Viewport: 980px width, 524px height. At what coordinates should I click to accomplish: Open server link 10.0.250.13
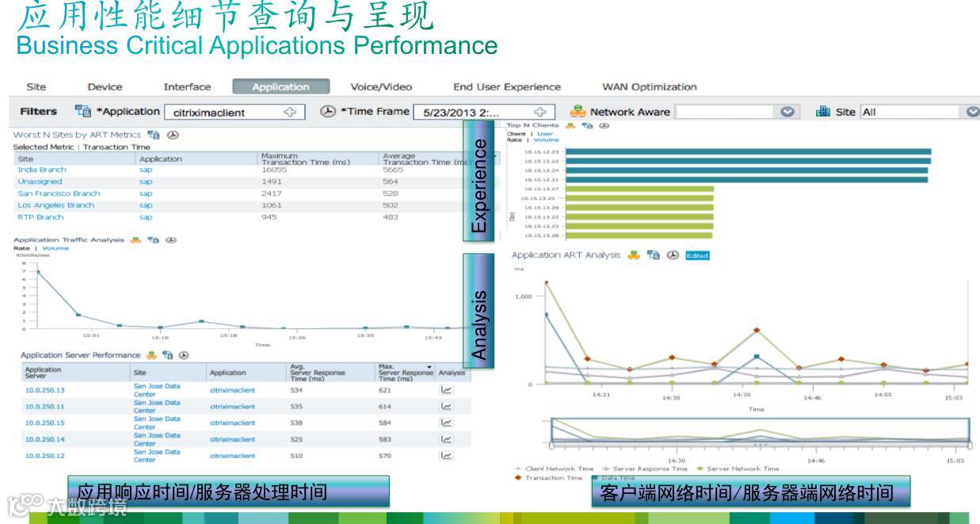pyautogui.click(x=45, y=390)
